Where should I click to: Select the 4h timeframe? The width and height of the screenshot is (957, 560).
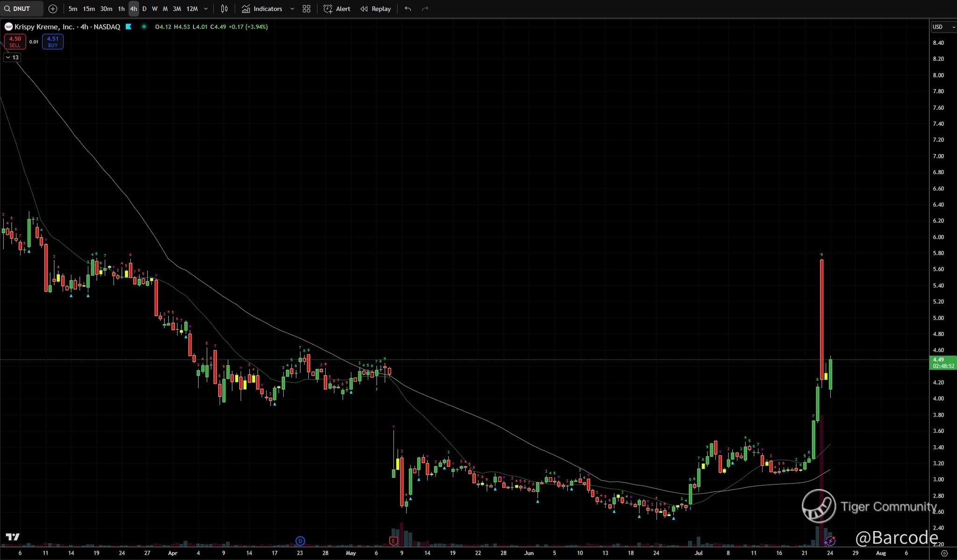[134, 9]
